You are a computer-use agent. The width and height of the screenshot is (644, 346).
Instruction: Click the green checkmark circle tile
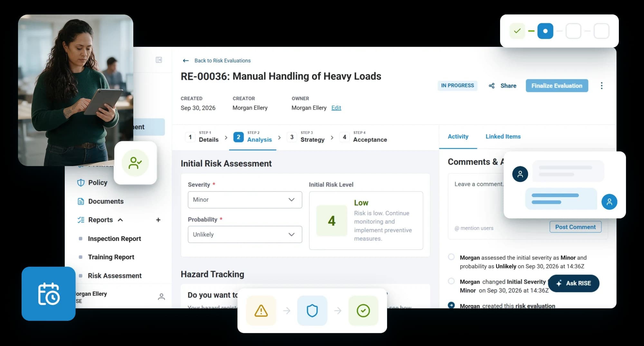(x=363, y=311)
